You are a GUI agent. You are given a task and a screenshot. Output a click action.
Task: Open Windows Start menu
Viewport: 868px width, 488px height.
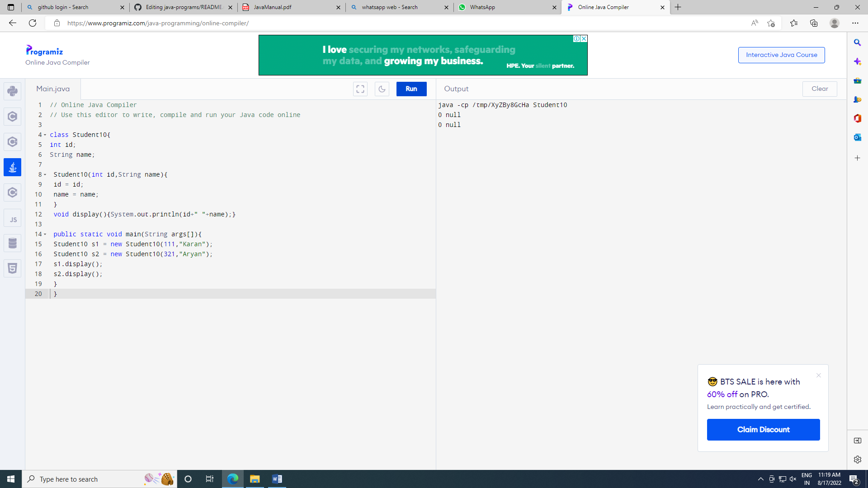tap(11, 479)
